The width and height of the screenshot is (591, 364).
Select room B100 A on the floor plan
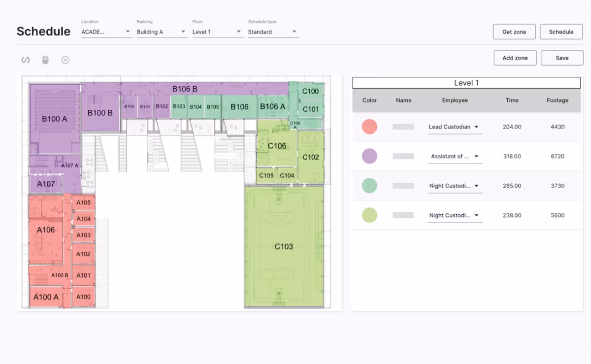coord(54,118)
